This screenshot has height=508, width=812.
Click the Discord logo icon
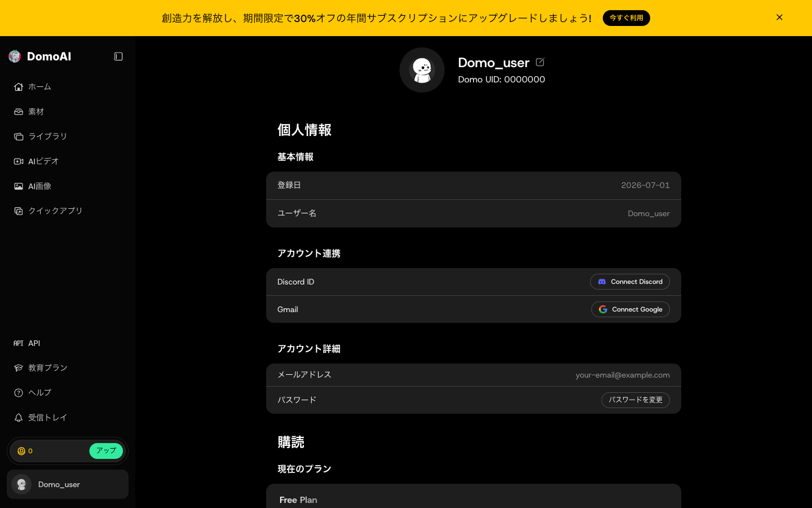pyautogui.click(x=602, y=282)
